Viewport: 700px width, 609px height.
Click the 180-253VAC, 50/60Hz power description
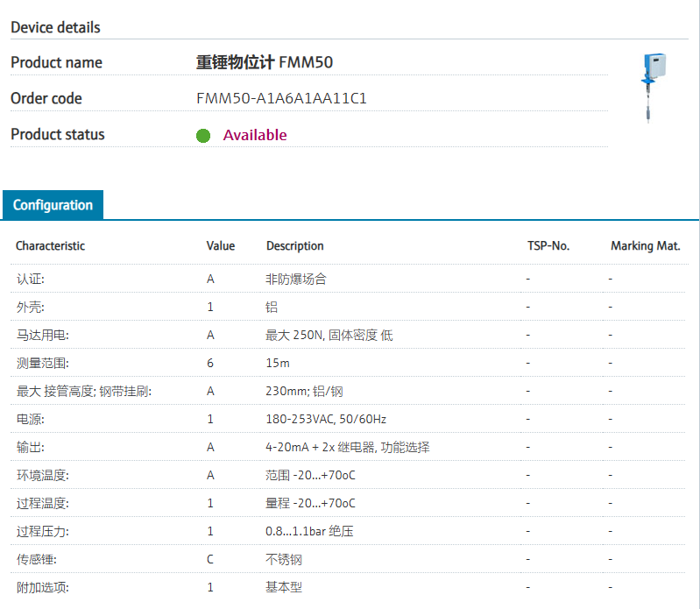[325, 419]
